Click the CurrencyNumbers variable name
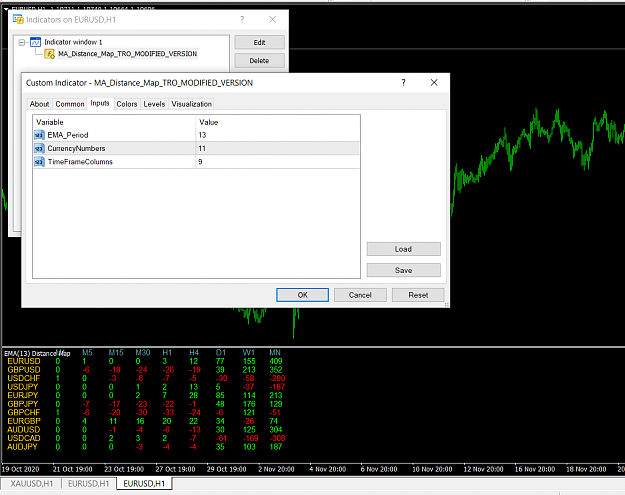The height and width of the screenshot is (495, 625). tap(76, 149)
